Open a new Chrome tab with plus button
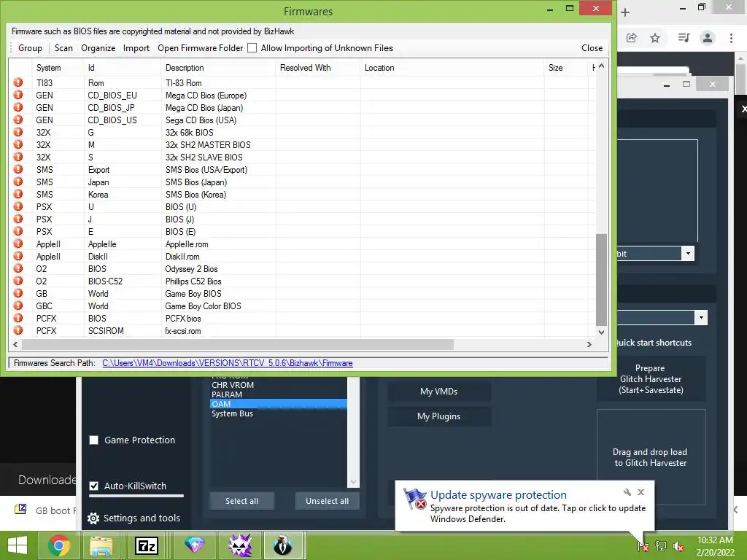Image resolution: width=747 pixels, height=560 pixels. pos(625,12)
